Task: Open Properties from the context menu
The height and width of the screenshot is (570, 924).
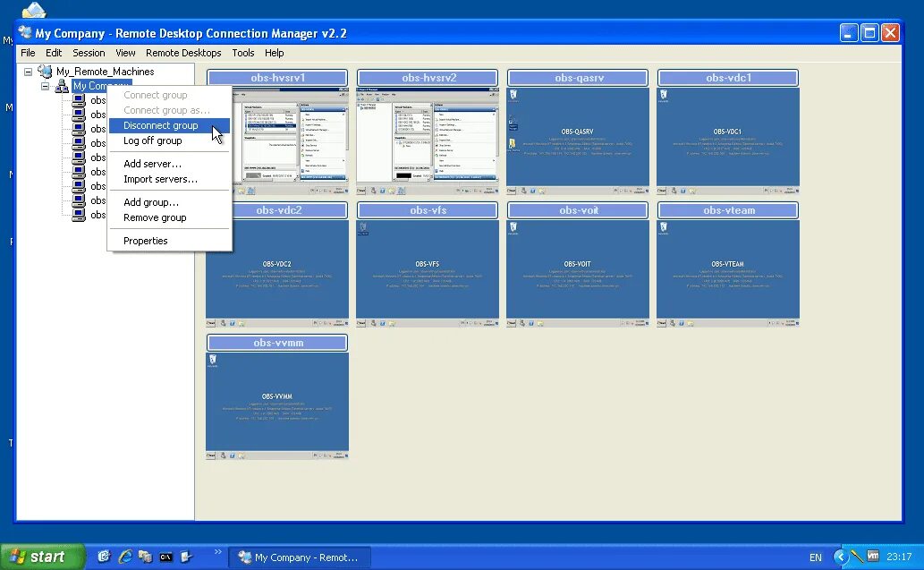Action: tap(169, 241)
